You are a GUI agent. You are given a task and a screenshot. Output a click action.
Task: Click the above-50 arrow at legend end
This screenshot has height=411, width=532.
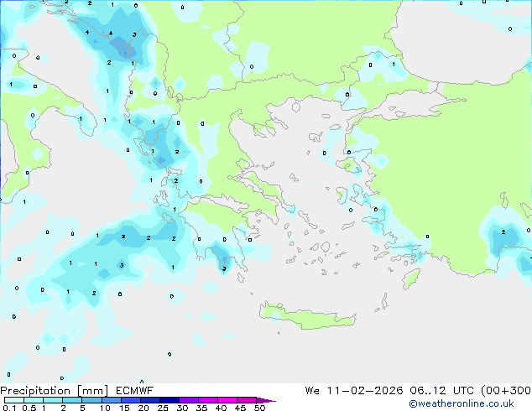[x=266, y=400]
